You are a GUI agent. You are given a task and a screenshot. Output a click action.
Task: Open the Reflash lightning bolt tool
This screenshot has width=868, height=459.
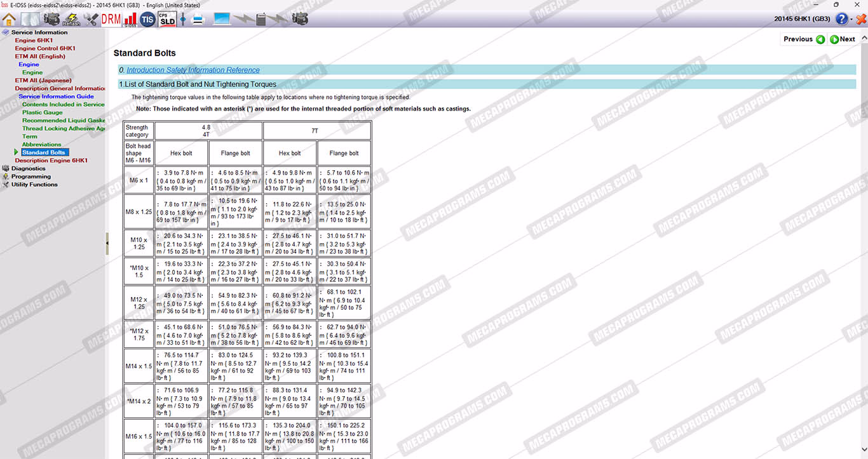click(x=71, y=19)
